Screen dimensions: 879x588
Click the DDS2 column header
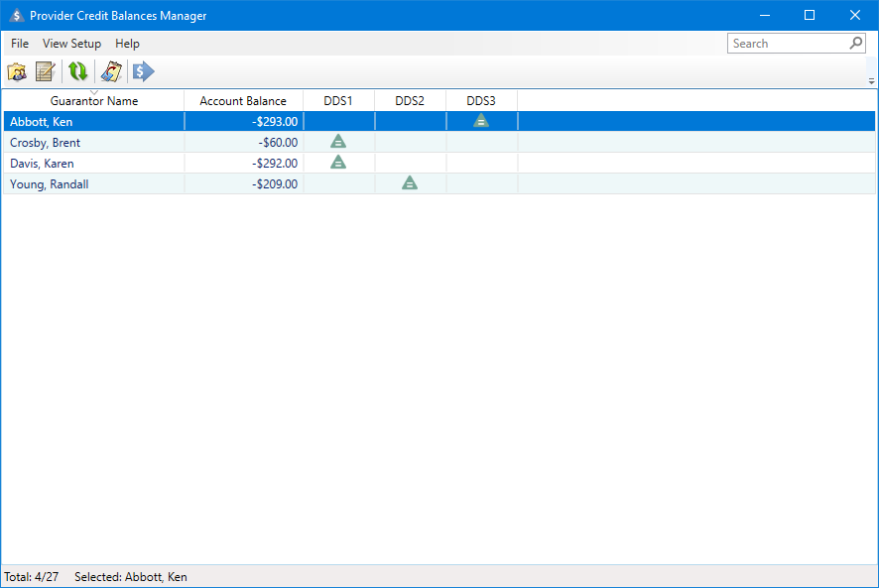[410, 101]
